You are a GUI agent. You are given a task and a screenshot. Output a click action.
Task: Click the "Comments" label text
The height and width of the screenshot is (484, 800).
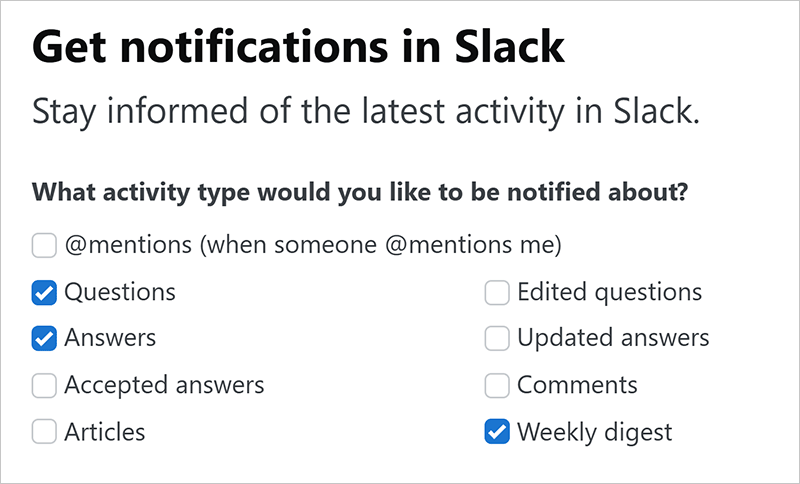coord(577,385)
